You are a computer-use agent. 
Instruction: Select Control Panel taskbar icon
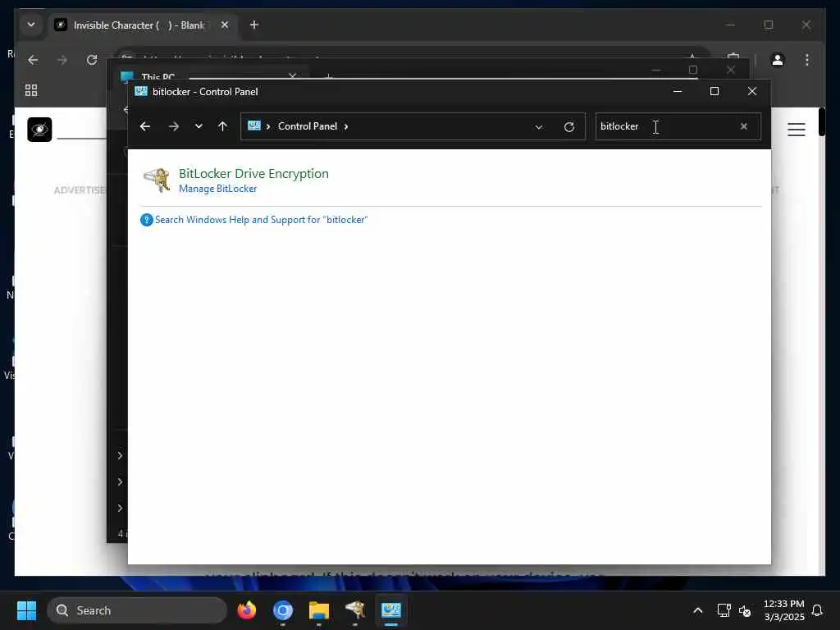tap(391, 610)
